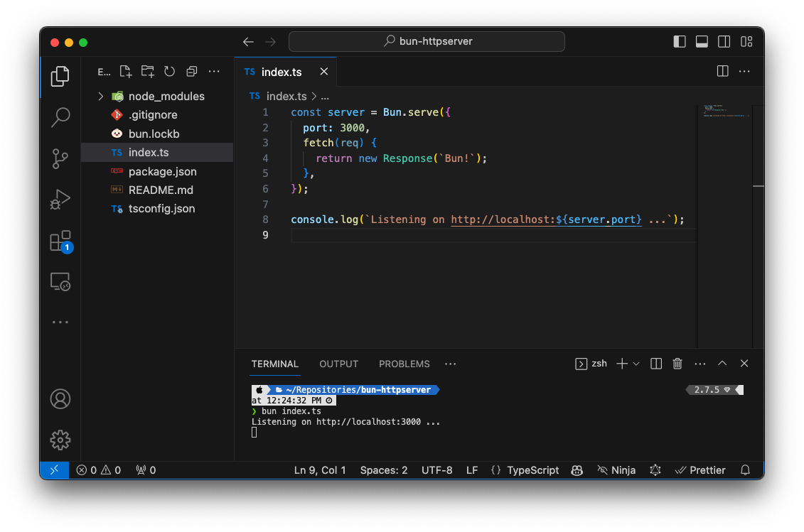The height and width of the screenshot is (532, 804).
Task: Open tsconfig.json in the Explorer
Action: (x=157, y=209)
